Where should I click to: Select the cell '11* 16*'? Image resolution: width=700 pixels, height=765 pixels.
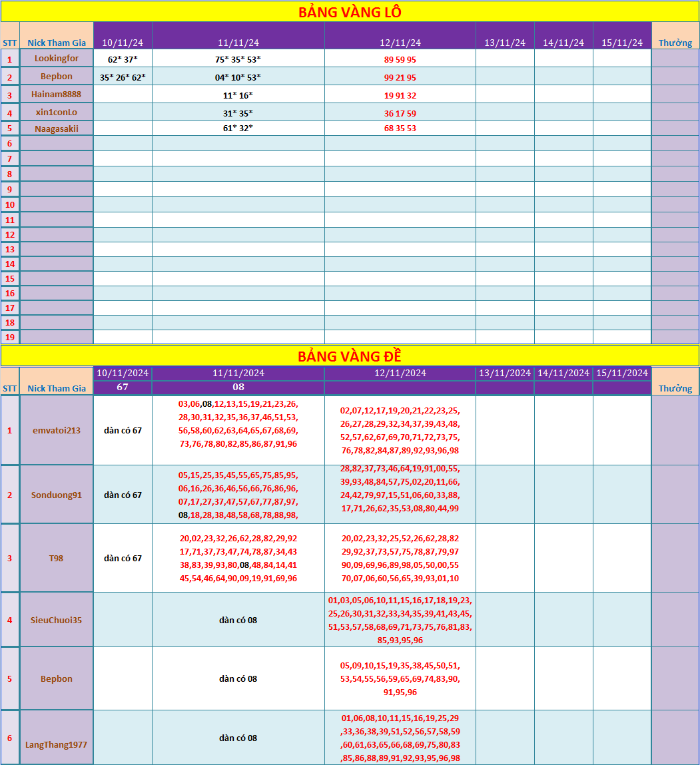[x=238, y=95]
